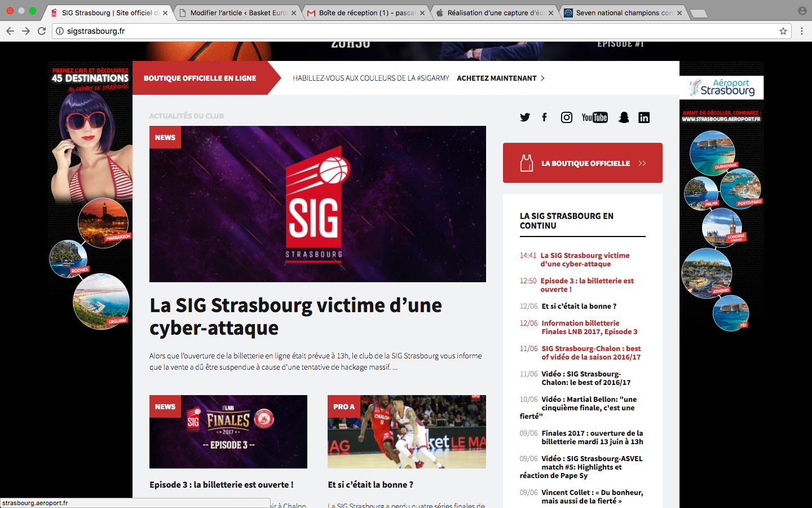Screen dimensions: 812x508
Task: Click the Cagliari destination bubble
Action: pyautogui.click(x=101, y=301)
